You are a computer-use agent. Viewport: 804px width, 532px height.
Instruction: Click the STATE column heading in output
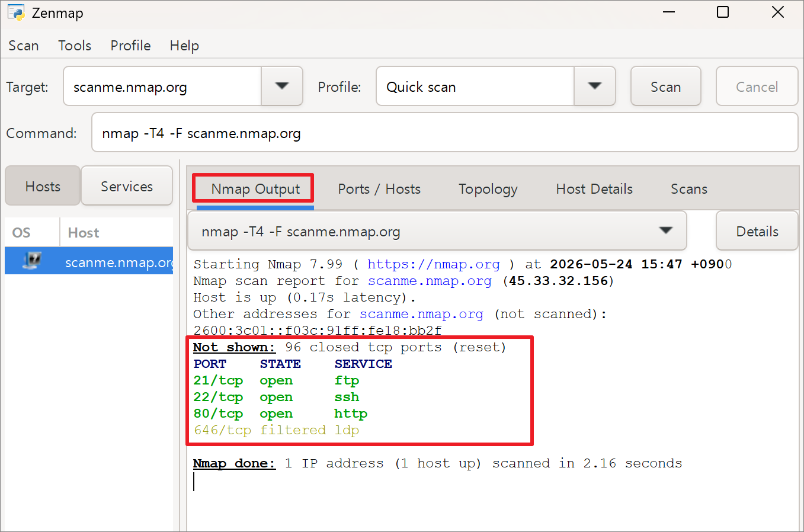280,364
